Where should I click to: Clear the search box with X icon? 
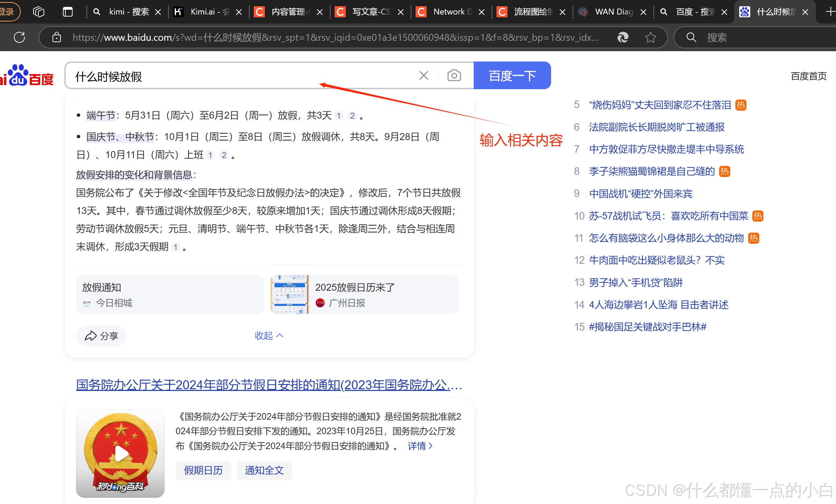(x=424, y=75)
